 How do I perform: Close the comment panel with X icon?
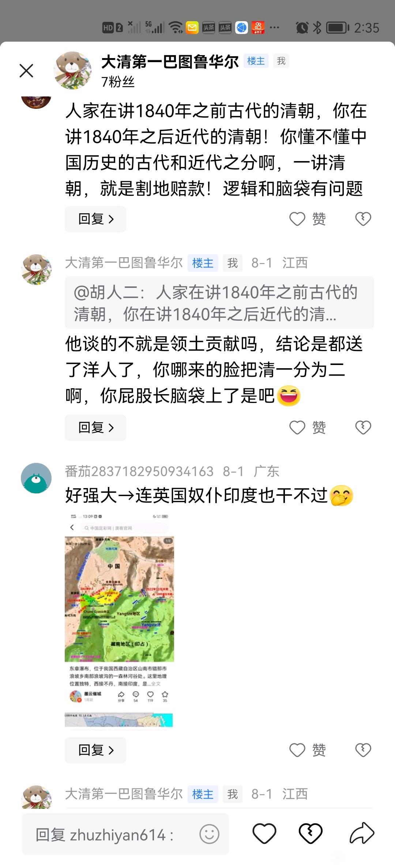click(26, 71)
